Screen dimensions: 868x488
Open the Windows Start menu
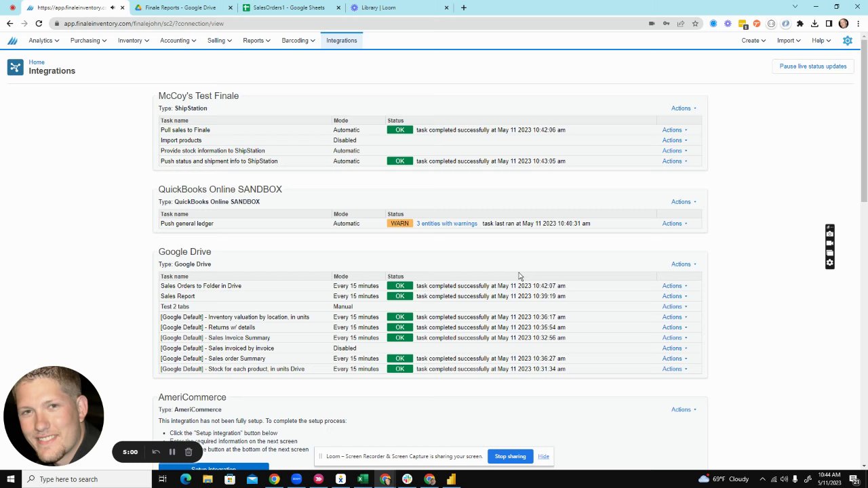(x=12, y=479)
